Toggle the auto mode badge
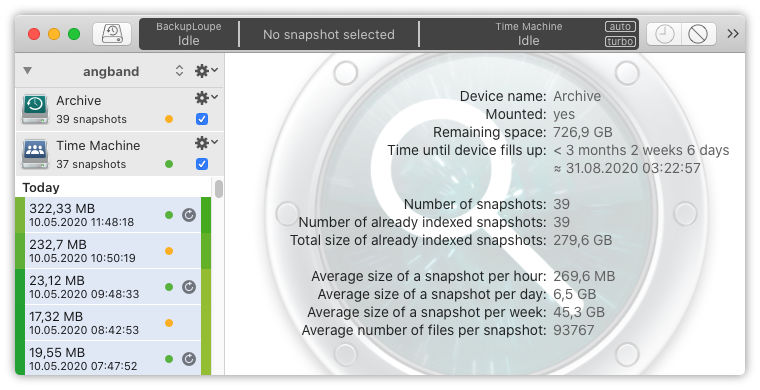This screenshot has height=390, width=760. click(x=620, y=26)
